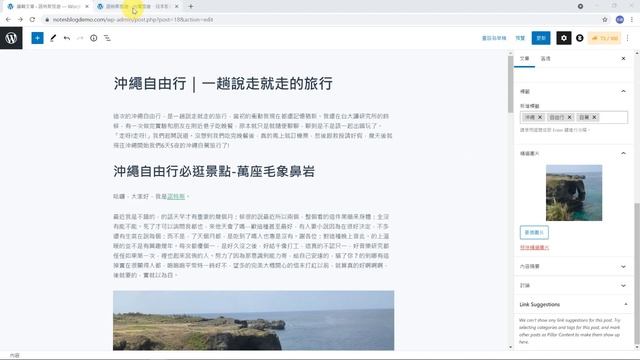Remove the second tag chip in tag field
Viewport: 640px width, 360px height.
569,117
